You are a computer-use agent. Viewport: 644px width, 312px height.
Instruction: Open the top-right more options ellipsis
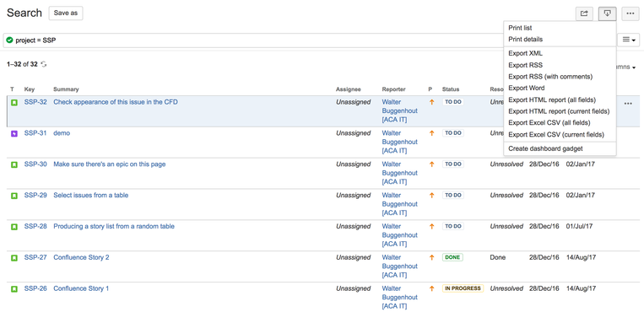click(x=630, y=13)
